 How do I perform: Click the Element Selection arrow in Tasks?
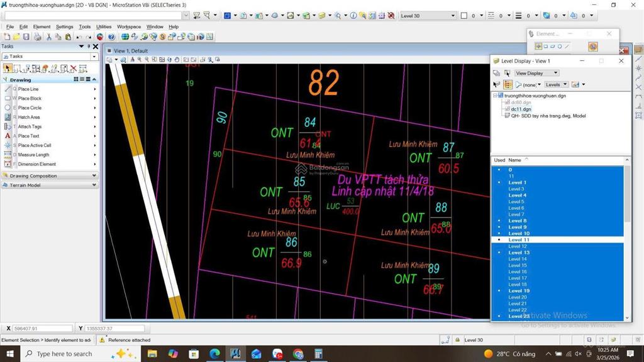click(x=7, y=69)
